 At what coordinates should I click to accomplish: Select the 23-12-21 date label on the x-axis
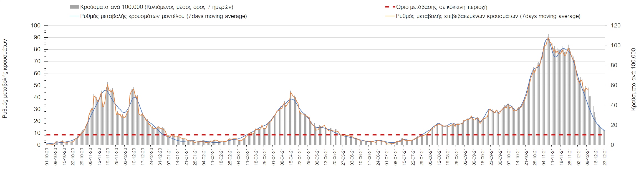point(605,157)
